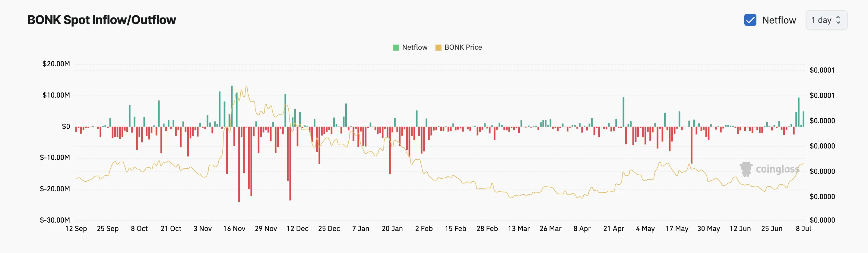Toggle the Netflow checkbox

tap(750, 20)
